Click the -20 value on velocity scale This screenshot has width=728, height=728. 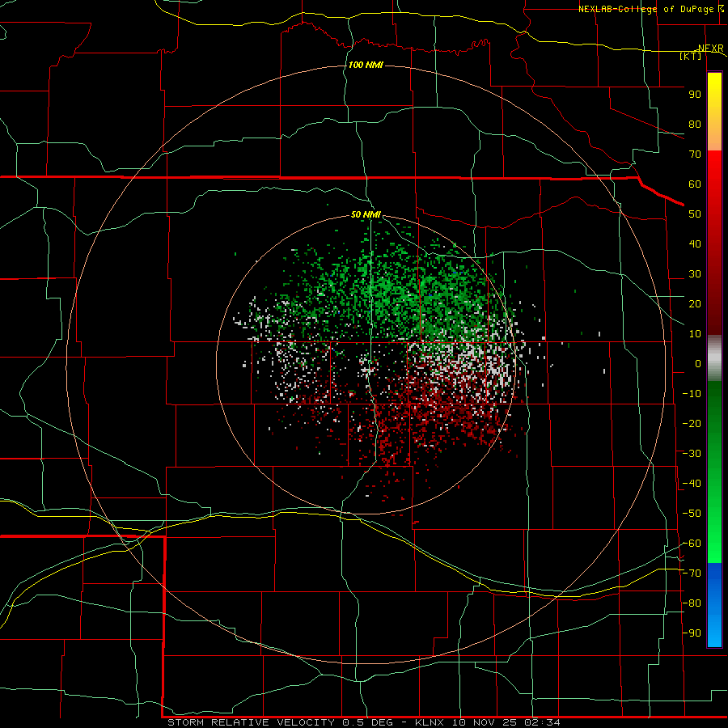click(x=692, y=424)
